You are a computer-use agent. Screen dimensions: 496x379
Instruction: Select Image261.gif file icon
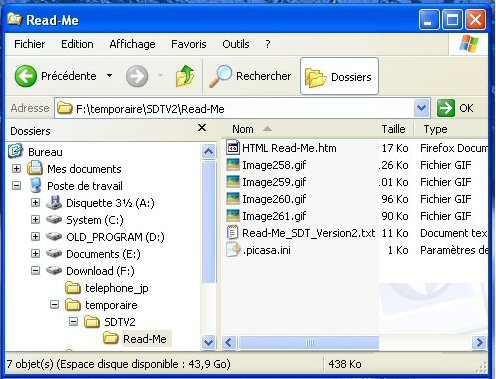click(233, 215)
